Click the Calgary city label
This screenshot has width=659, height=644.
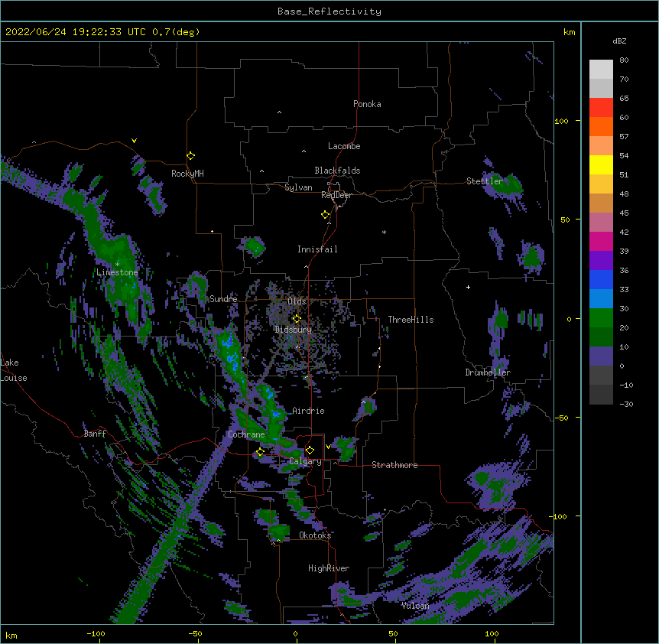(x=305, y=461)
